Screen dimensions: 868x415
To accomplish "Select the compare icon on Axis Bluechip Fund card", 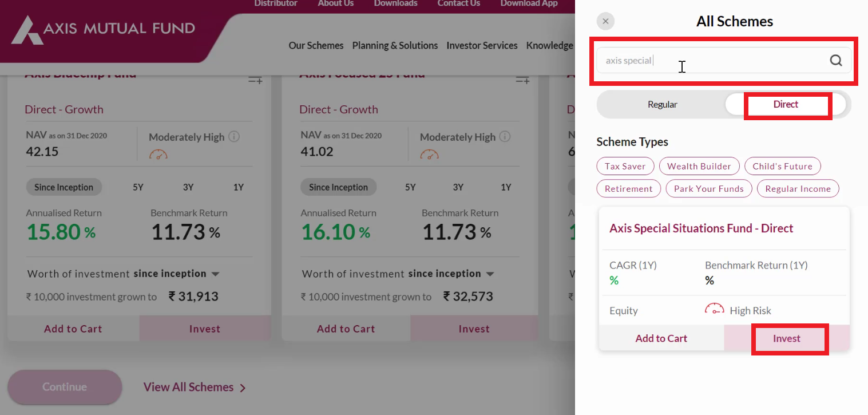I will pos(255,80).
